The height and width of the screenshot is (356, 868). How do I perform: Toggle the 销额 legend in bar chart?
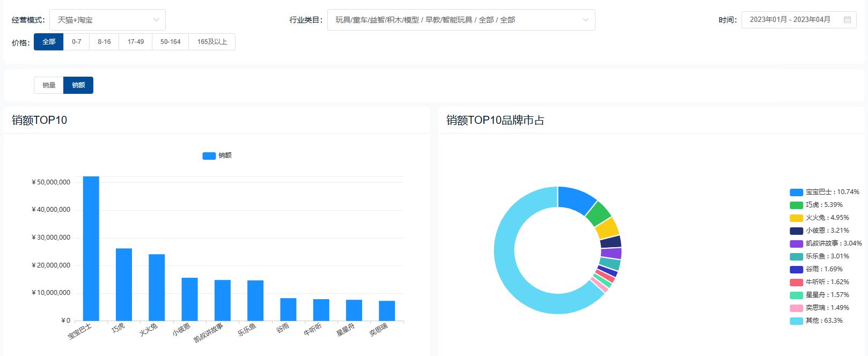[x=217, y=155]
